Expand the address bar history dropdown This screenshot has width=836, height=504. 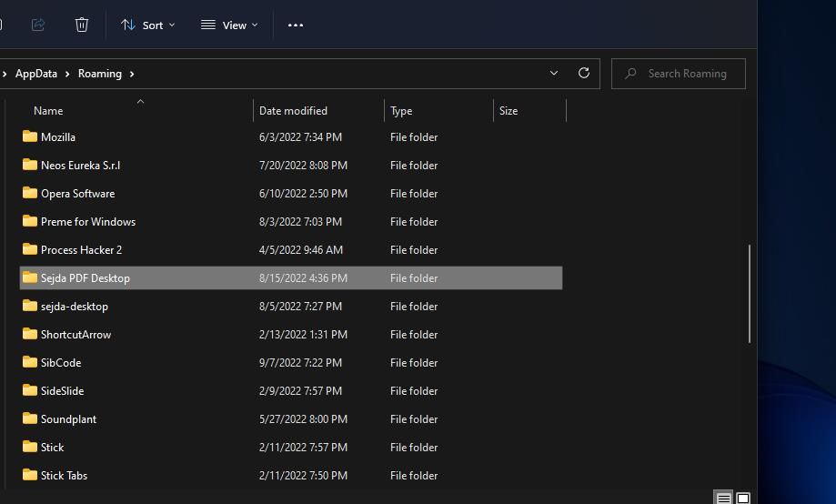click(554, 73)
